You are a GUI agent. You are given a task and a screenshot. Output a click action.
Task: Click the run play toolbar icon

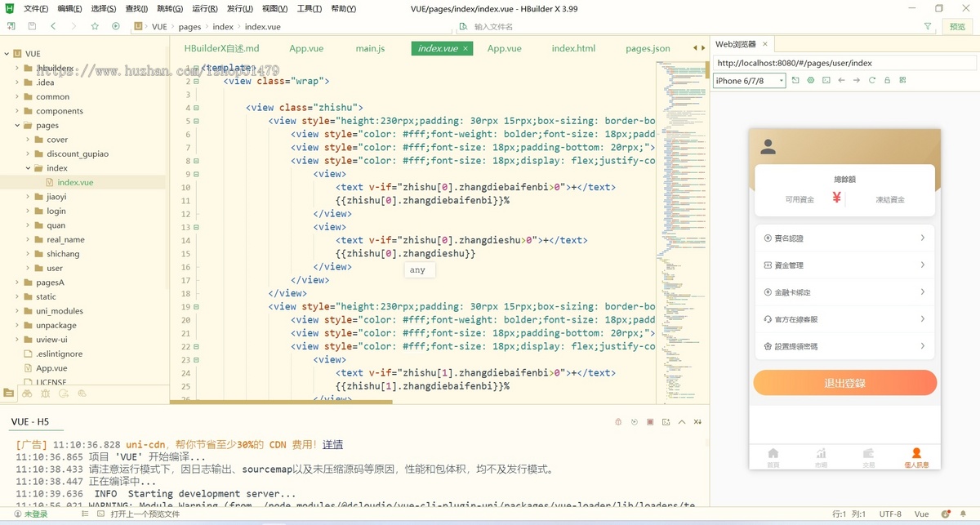(x=116, y=26)
